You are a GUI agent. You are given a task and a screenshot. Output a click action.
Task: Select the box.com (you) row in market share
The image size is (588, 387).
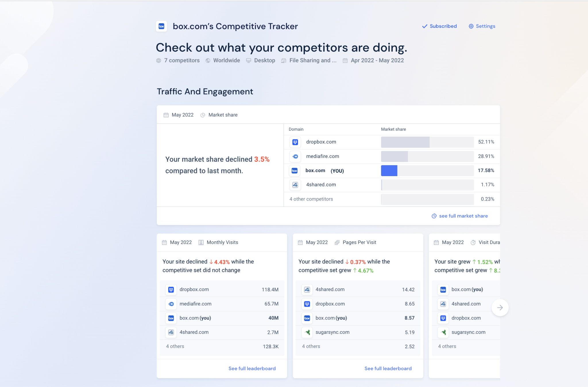[x=315, y=170]
